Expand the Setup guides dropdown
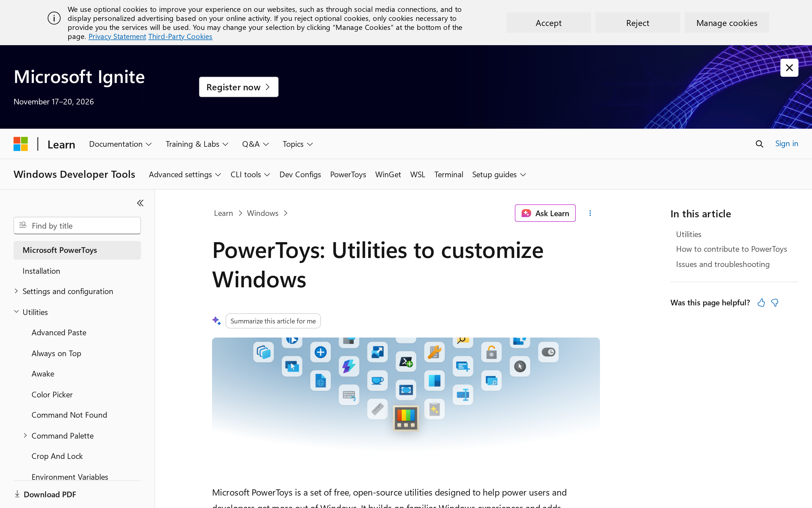The image size is (812, 508). tap(499, 174)
